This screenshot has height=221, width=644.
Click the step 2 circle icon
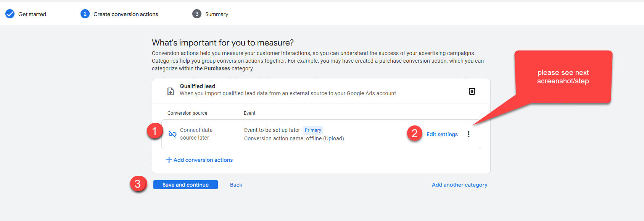tap(85, 14)
